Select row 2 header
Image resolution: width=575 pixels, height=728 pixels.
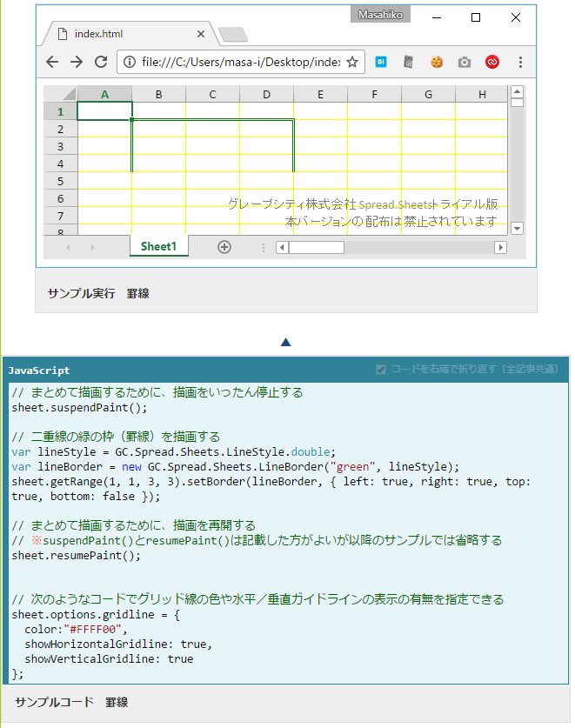[x=60, y=129]
